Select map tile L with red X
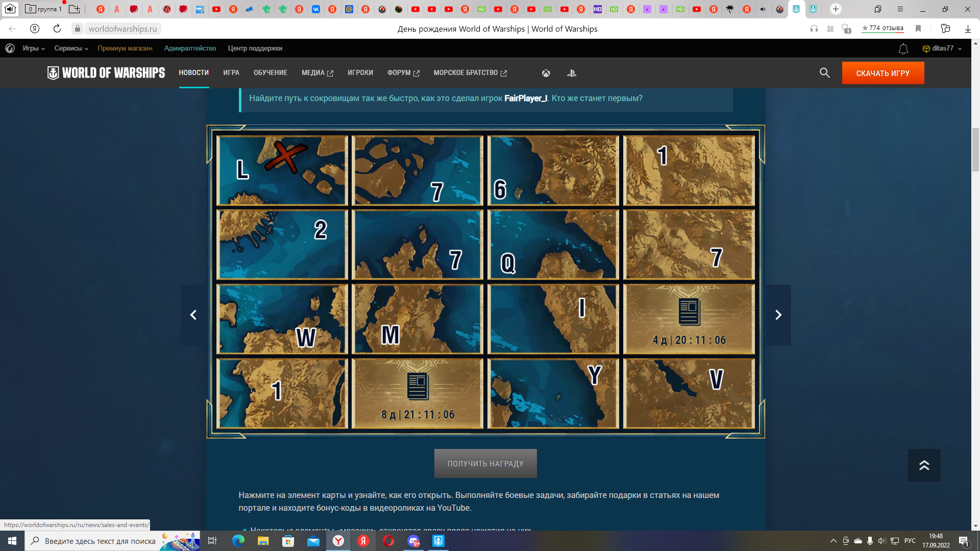 (282, 170)
